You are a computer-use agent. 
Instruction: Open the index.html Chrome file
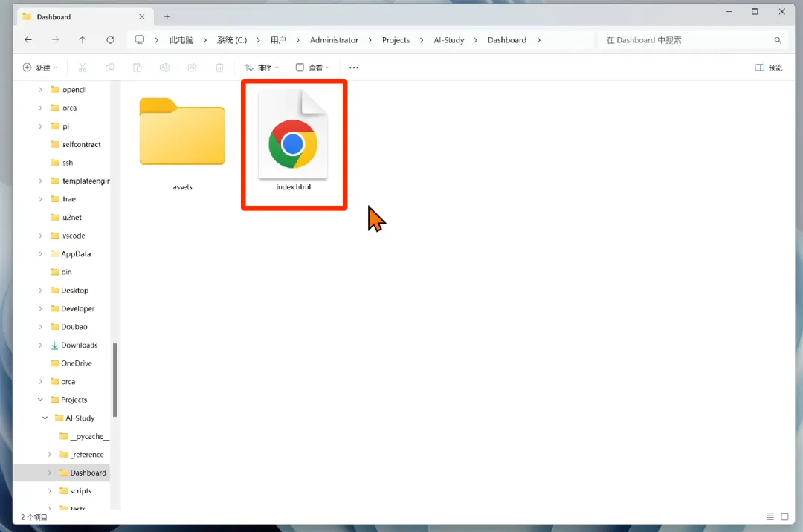point(294,139)
